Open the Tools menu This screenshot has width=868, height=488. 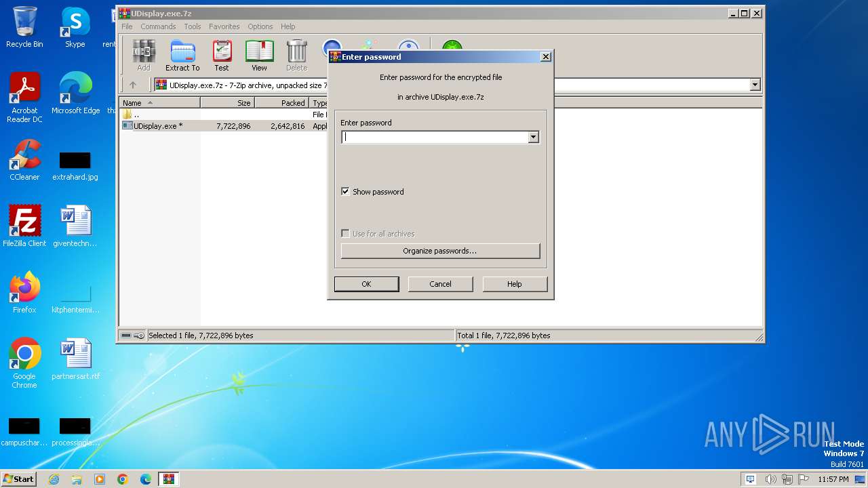coord(193,26)
